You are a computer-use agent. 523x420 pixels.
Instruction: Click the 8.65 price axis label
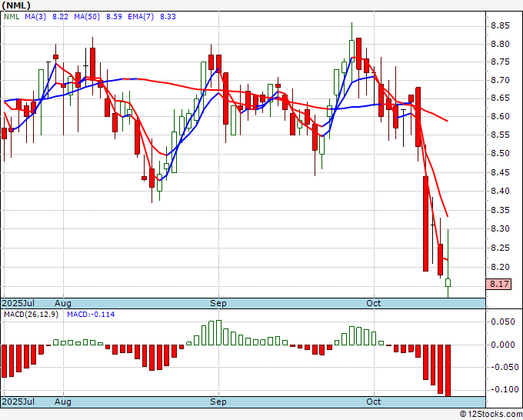click(x=500, y=98)
